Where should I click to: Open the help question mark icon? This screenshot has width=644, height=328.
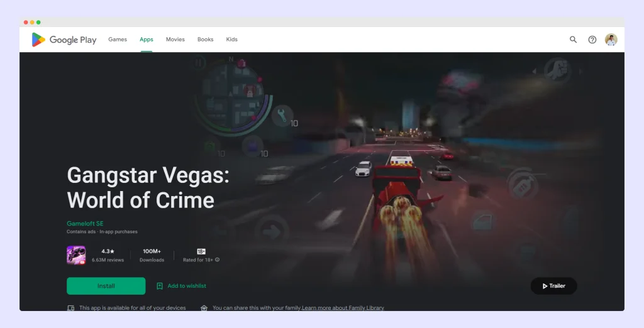click(x=592, y=40)
